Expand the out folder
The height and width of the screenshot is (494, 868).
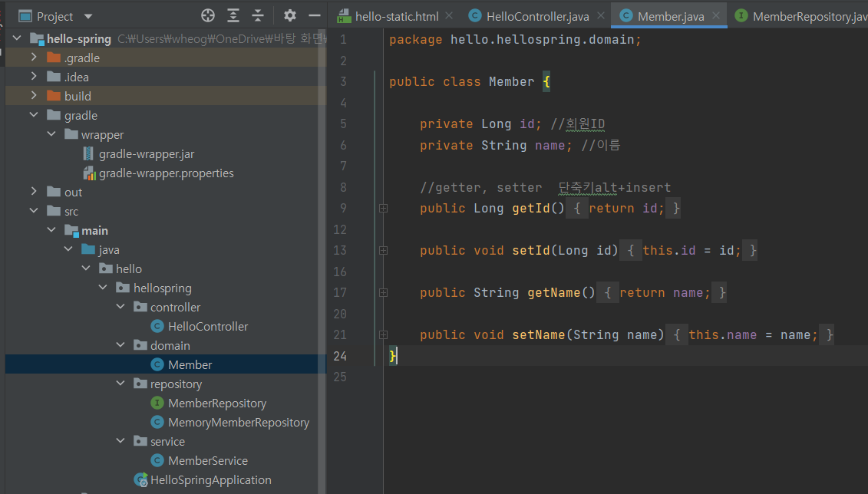pyautogui.click(x=34, y=192)
